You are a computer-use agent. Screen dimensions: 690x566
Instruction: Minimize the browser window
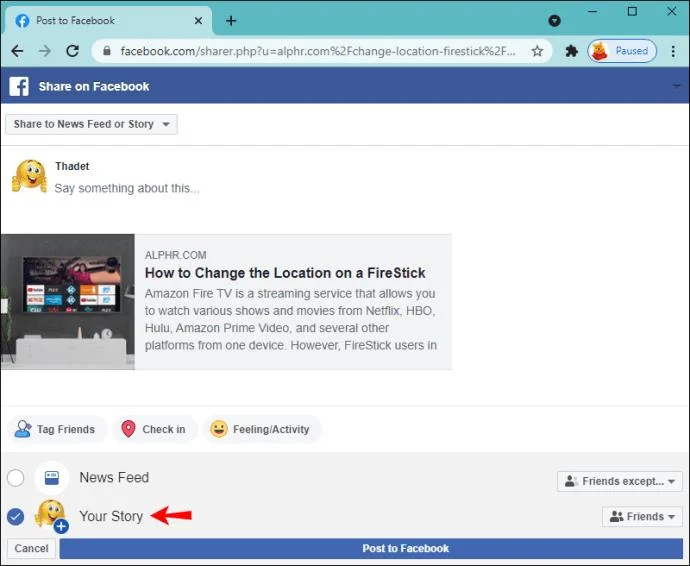pos(592,11)
